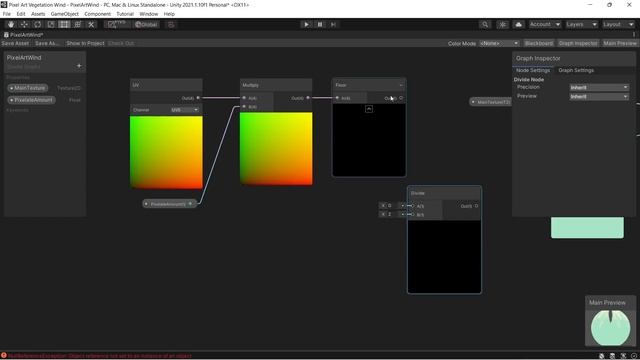This screenshot has width=640, height=360.
Task: Open the Window menu
Action: (x=149, y=14)
